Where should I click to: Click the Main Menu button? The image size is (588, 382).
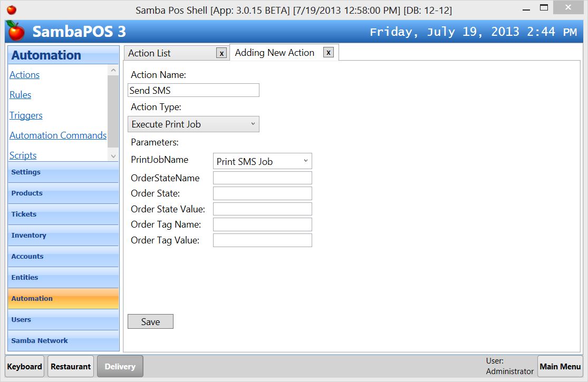(560, 366)
